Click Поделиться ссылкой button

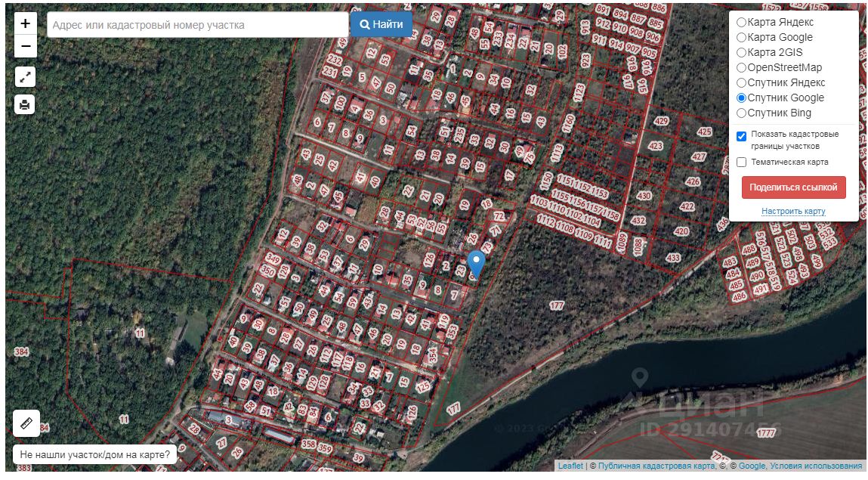click(x=793, y=187)
